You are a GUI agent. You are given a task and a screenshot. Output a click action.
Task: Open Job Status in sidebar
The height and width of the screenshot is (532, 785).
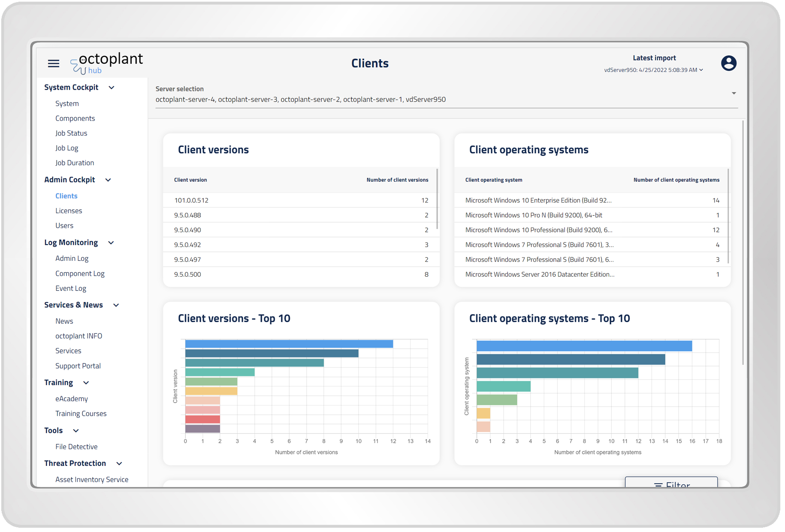[x=71, y=133]
